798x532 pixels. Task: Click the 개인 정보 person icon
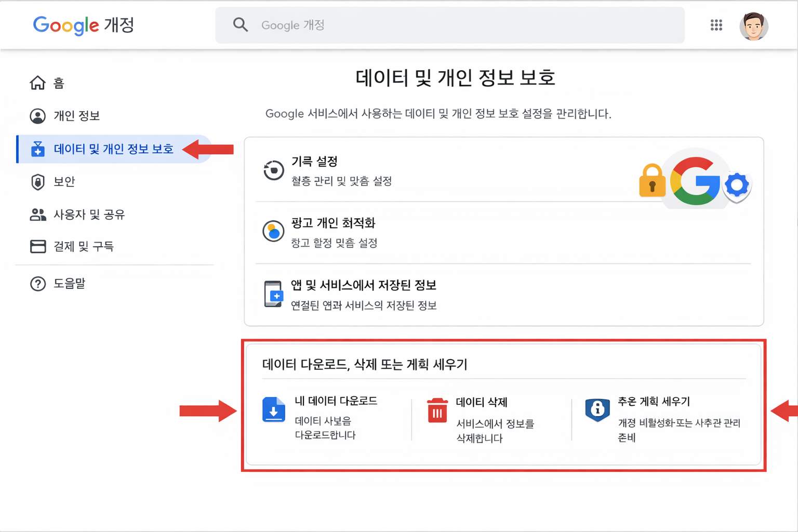pos(37,116)
